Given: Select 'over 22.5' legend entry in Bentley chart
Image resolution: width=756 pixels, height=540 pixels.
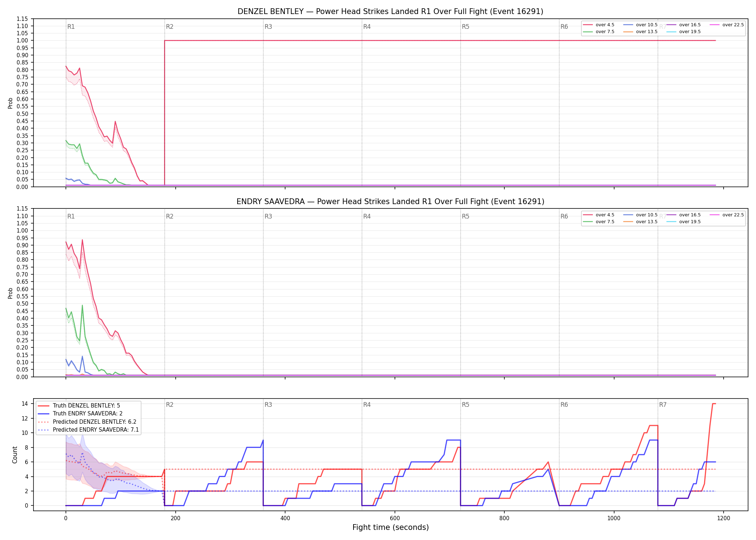Looking at the screenshot, I should pos(726,25).
